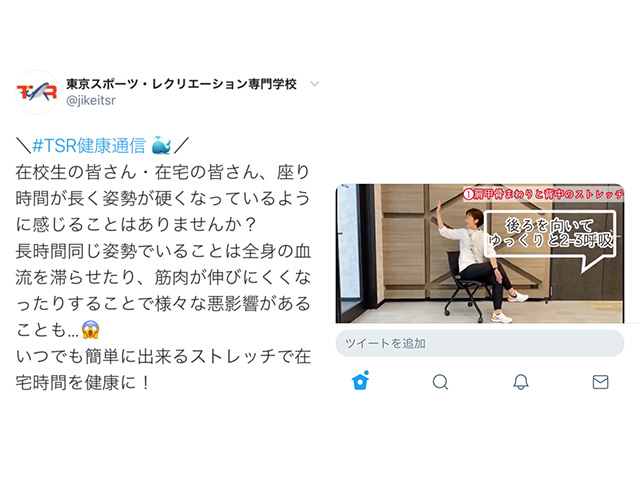Open the #TSR健康通信 hashtag

(x=89, y=145)
